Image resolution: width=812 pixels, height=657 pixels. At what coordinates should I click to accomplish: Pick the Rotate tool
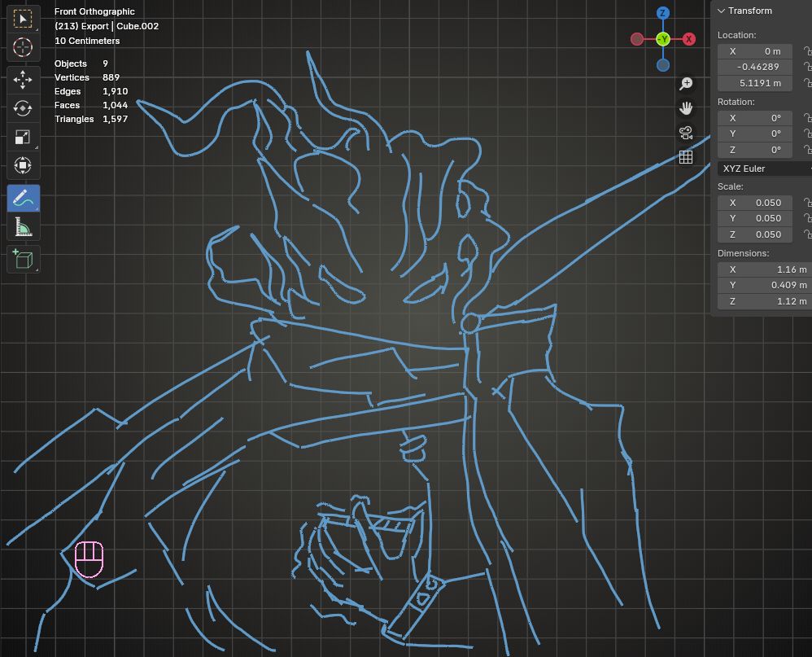pos(23,108)
